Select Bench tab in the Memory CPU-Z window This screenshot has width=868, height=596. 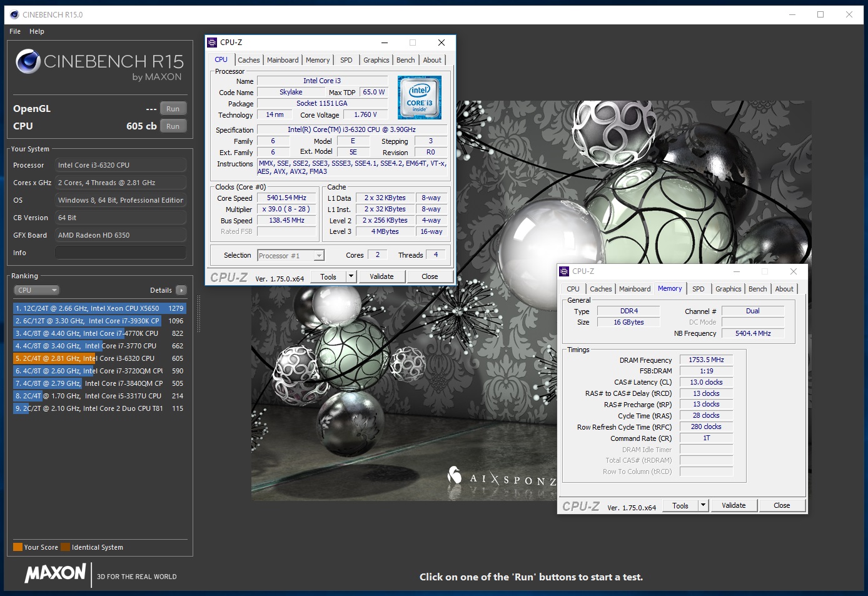pos(758,289)
